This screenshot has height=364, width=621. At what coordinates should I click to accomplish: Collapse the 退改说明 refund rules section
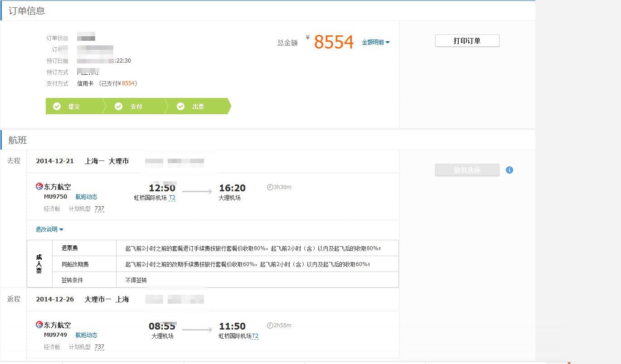49,229
